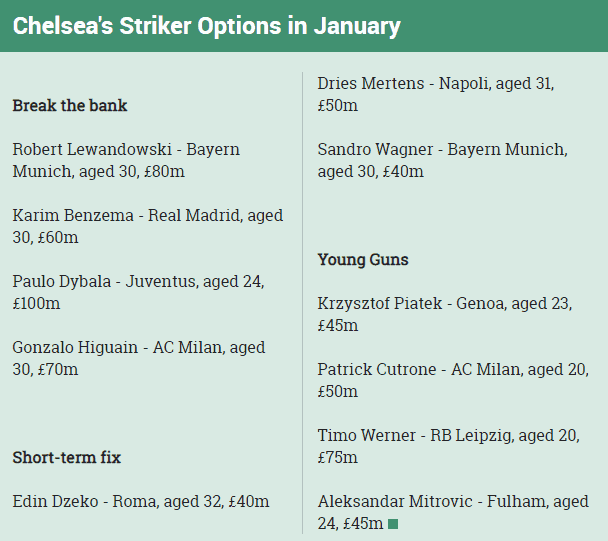Click the Gonzalo Higuain entry
The height and width of the screenshot is (541, 608).
point(138,358)
